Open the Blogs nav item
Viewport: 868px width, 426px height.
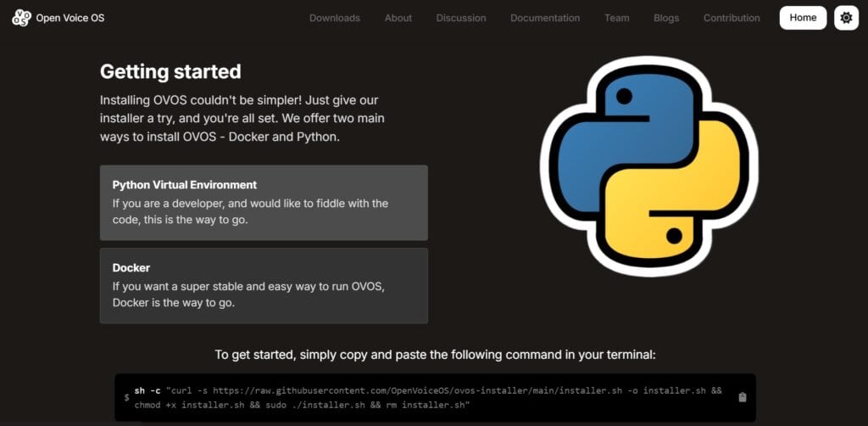coord(666,18)
